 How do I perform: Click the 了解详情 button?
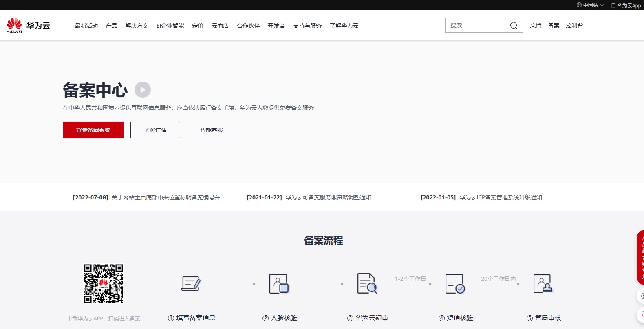click(x=155, y=130)
